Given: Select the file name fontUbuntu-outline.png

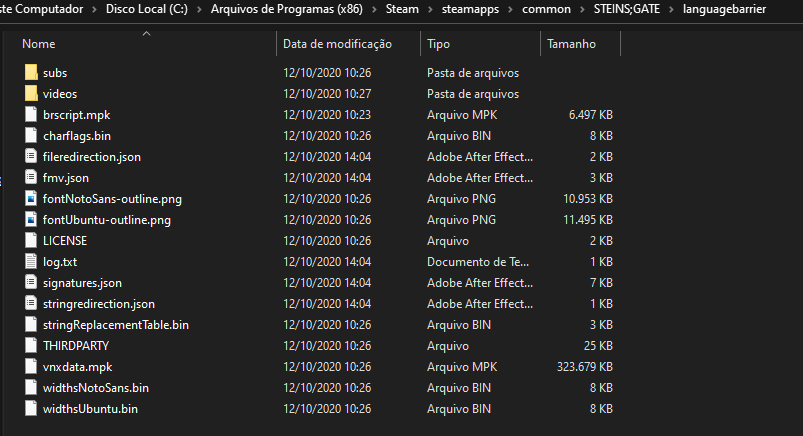Looking at the screenshot, I should tap(107, 220).
